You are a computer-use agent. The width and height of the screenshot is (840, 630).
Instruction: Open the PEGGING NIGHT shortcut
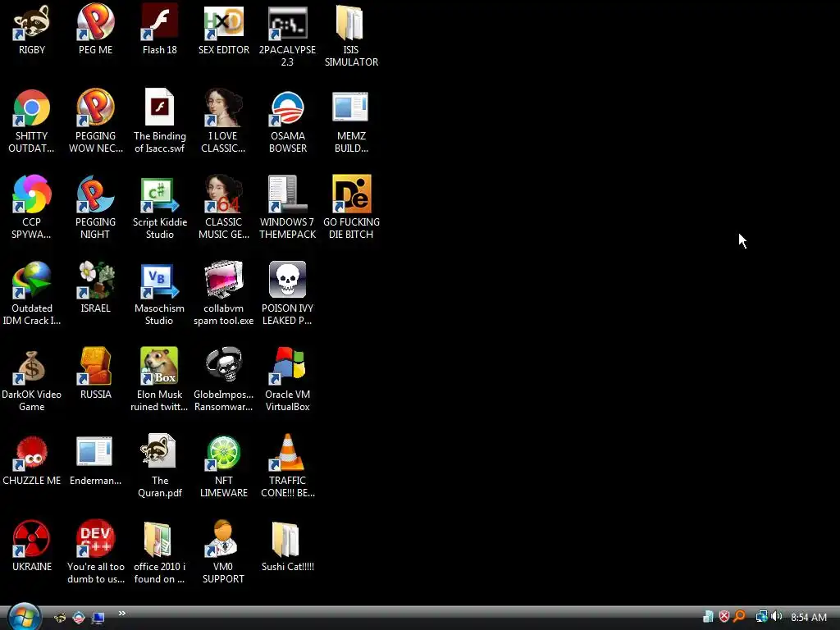click(95, 194)
